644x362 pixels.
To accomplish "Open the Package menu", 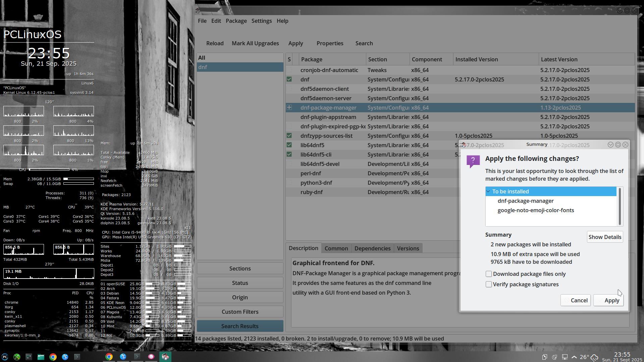I will click(x=236, y=21).
